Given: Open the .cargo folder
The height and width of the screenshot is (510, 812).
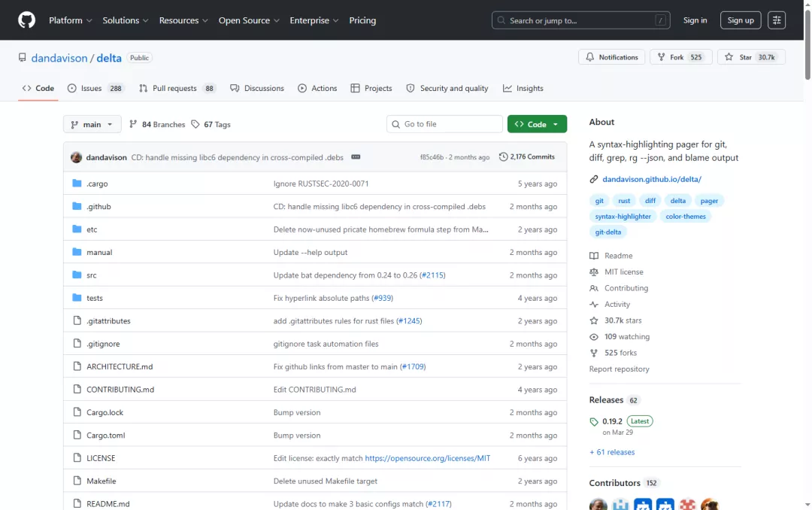Looking at the screenshot, I should tap(97, 184).
